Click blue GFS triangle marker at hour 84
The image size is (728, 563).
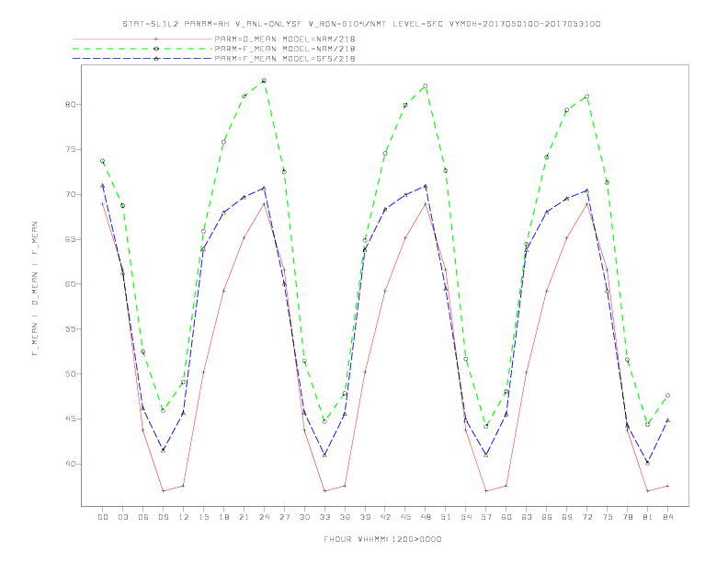tap(667, 419)
